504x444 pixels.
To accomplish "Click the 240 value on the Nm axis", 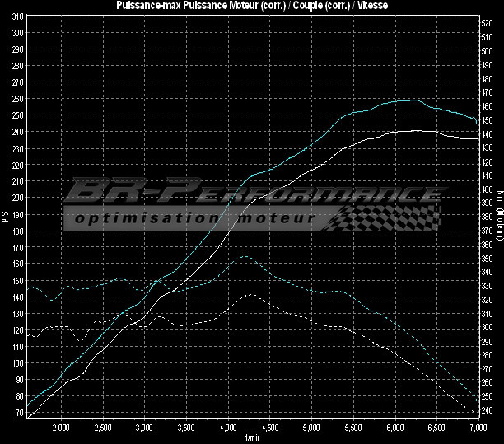I will (487, 411).
